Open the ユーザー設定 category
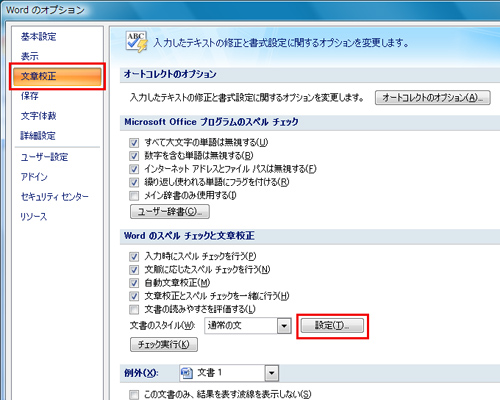 click(x=44, y=157)
